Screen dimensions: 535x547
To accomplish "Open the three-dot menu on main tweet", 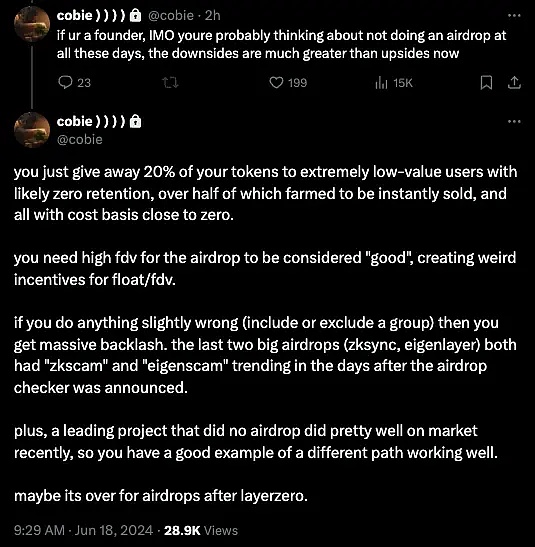I will 514,121.
